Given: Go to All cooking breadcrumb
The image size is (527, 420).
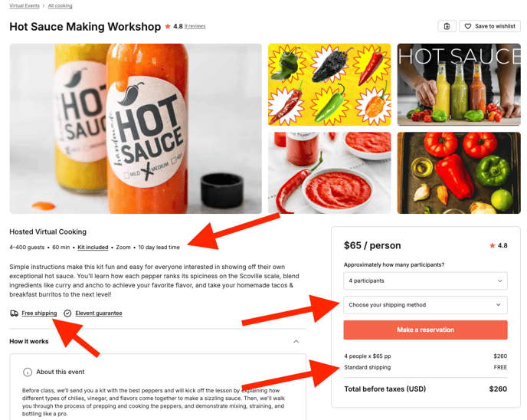Looking at the screenshot, I should pos(61,5).
